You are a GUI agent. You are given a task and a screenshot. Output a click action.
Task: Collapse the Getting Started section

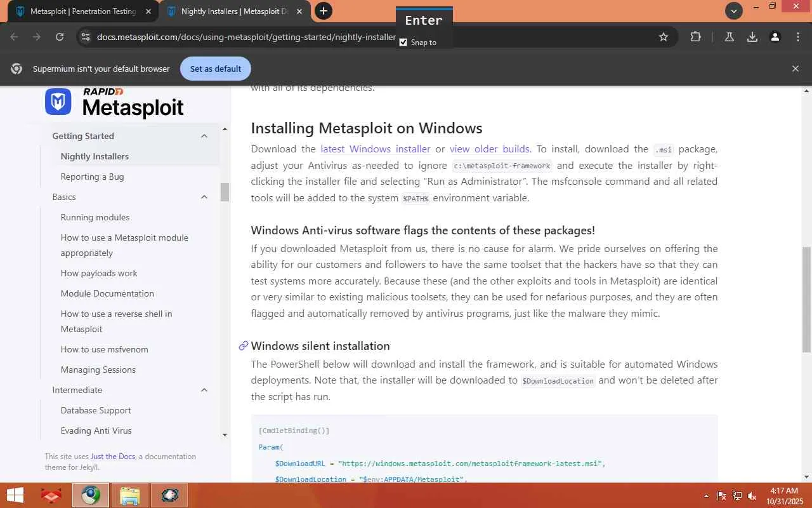pos(204,136)
